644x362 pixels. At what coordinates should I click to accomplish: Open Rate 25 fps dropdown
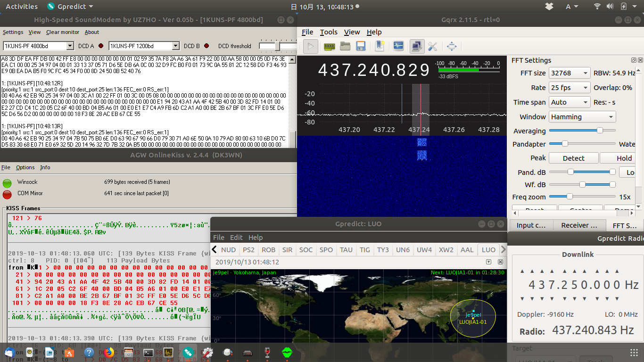pos(570,88)
